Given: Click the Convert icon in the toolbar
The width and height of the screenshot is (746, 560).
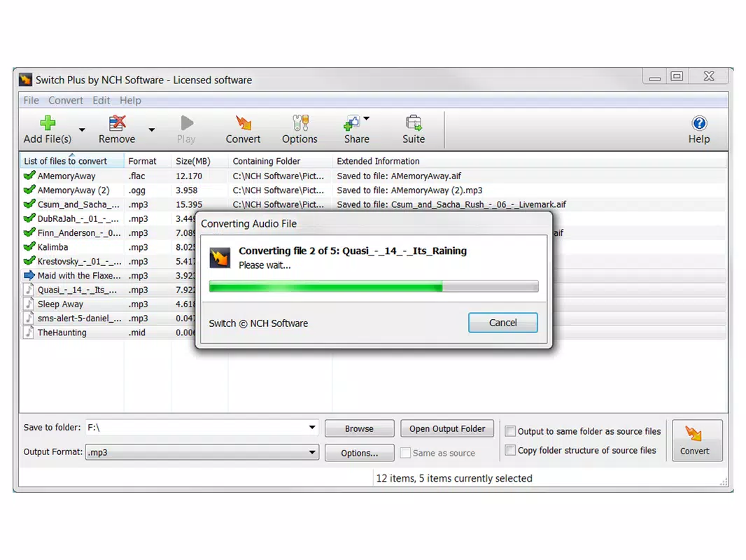Looking at the screenshot, I should pos(243,123).
